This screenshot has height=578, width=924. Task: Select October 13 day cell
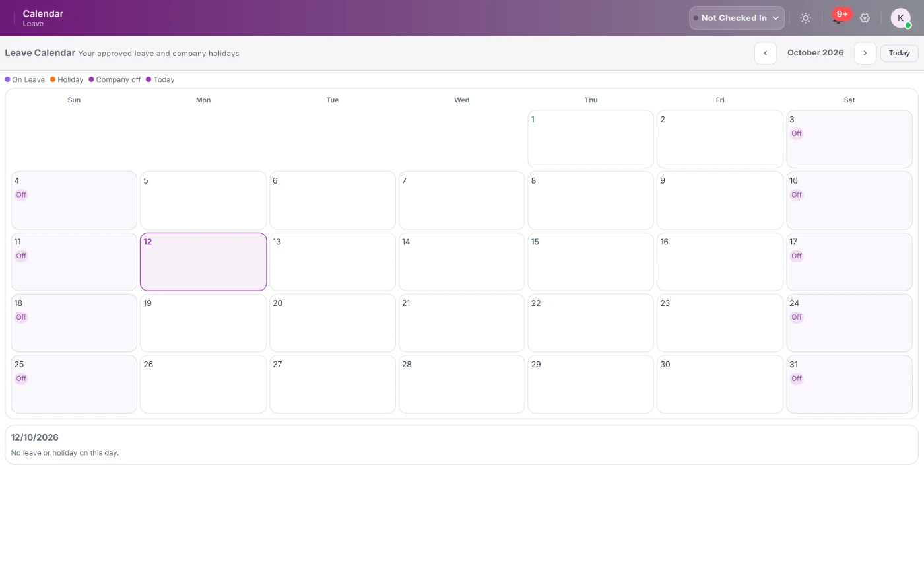tap(333, 262)
